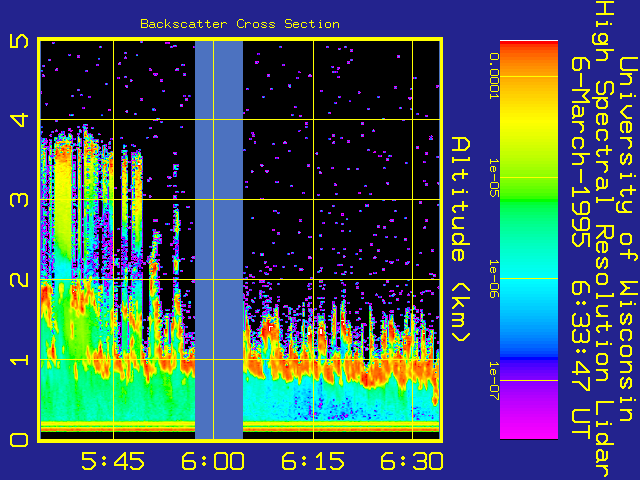Click the blue data-gap band near 6:00

[x=219, y=240]
